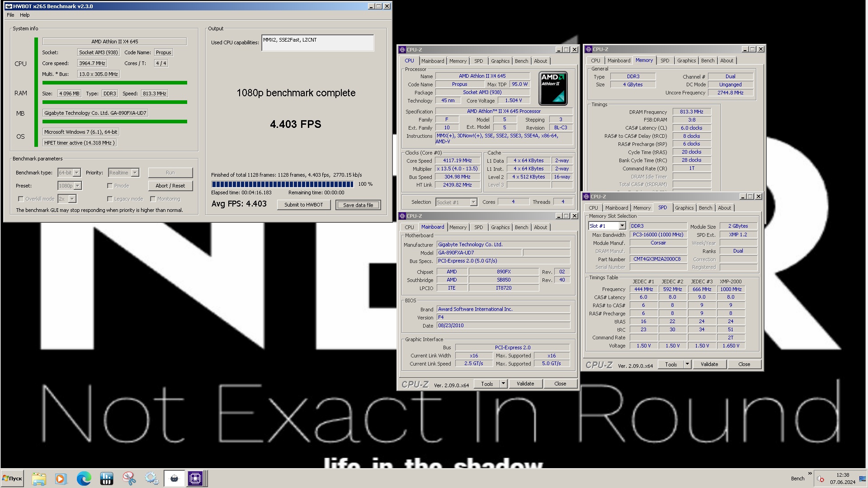Click the CPU-Z SPD window title icon
Viewport: 868px width, 488px height.
[587, 197]
